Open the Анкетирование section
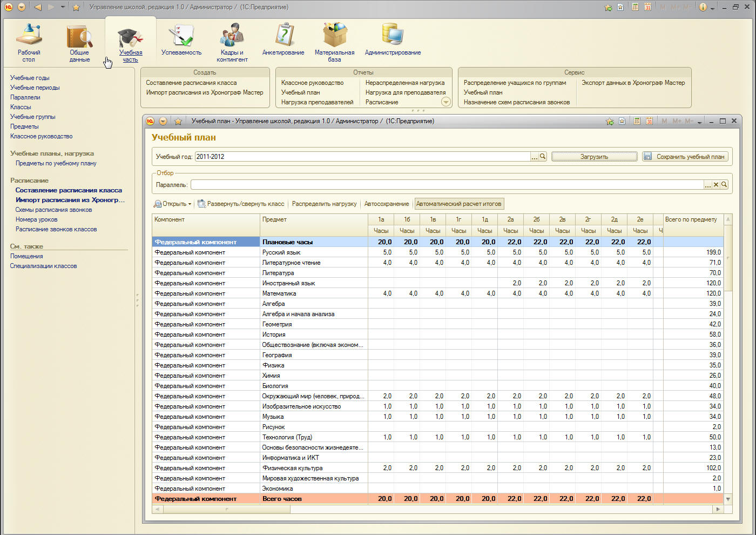The image size is (756, 535). [x=283, y=39]
